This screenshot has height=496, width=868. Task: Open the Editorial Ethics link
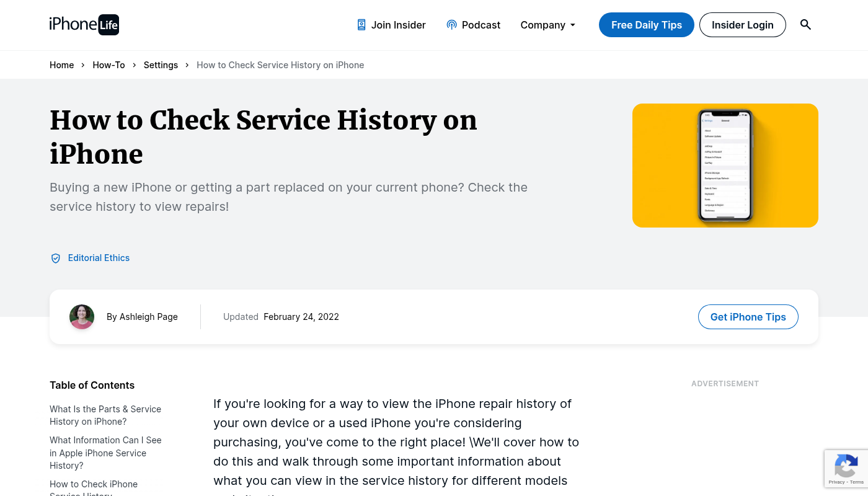[99, 258]
